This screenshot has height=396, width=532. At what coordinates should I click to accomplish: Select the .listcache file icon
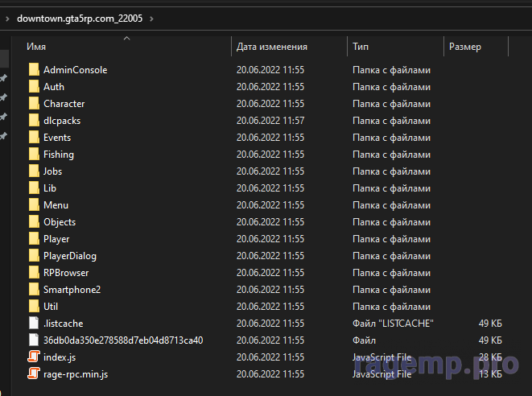click(33, 324)
